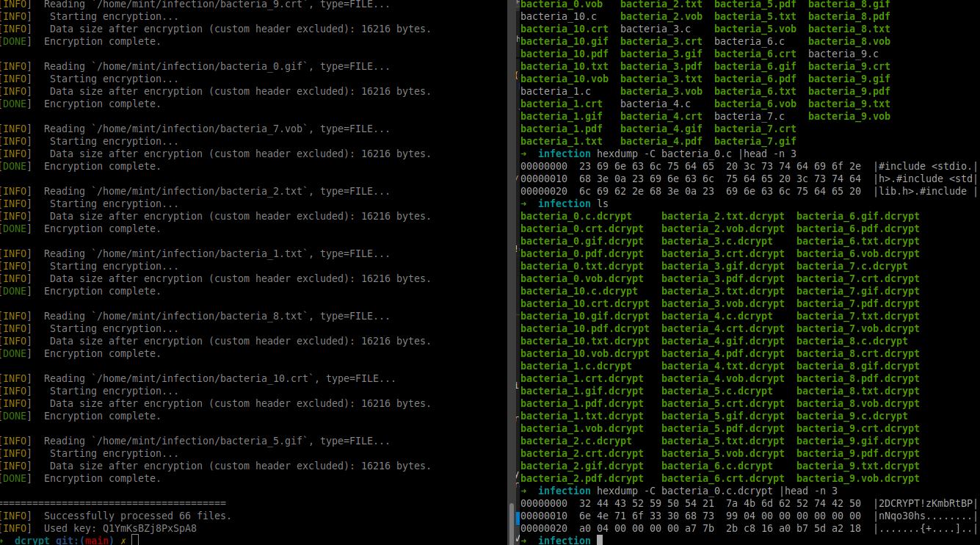Viewport: 980px width, 545px height.
Task: Select file bacteria_9.vob.dcrypt
Action: click(858, 478)
